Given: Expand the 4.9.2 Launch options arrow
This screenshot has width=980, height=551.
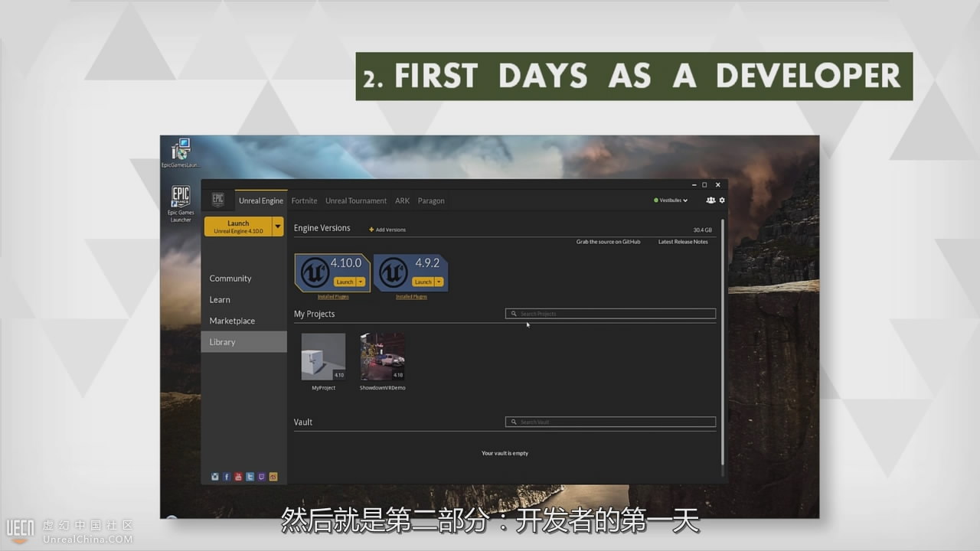Looking at the screenshot, I should click(x=439, y=282).
